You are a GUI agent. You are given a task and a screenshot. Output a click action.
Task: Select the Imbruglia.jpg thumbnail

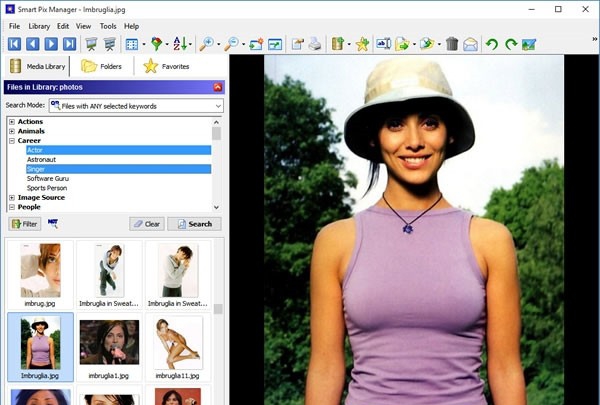[40, 348]
